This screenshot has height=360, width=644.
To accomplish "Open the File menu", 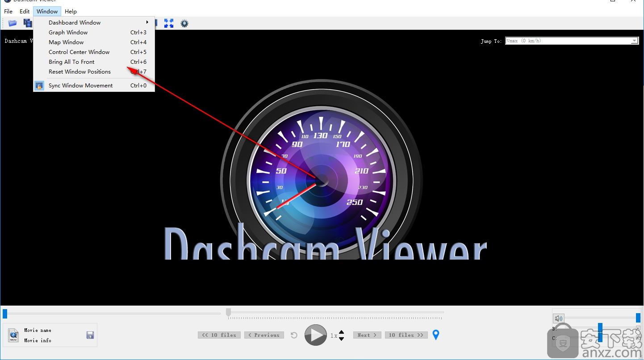I will (8, 11).
